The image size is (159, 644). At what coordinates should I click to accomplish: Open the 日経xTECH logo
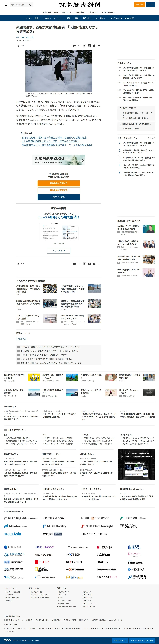pyautogui.click(x=73, y=555)
